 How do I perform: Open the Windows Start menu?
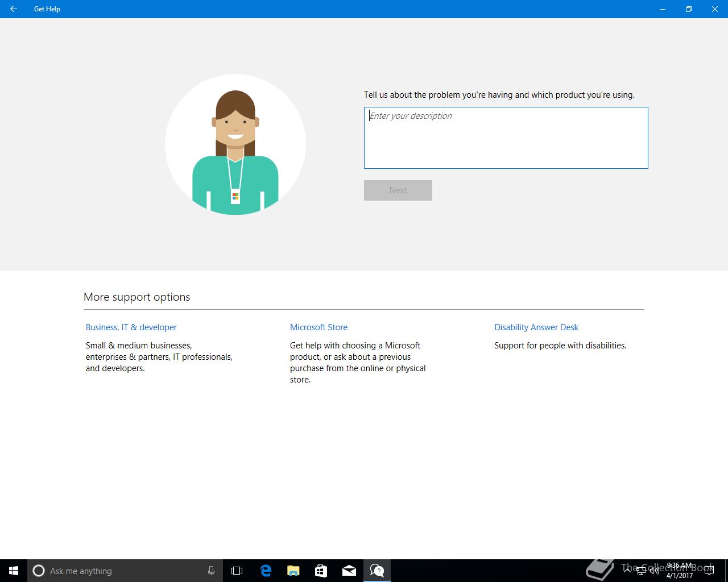click(14, 571)
